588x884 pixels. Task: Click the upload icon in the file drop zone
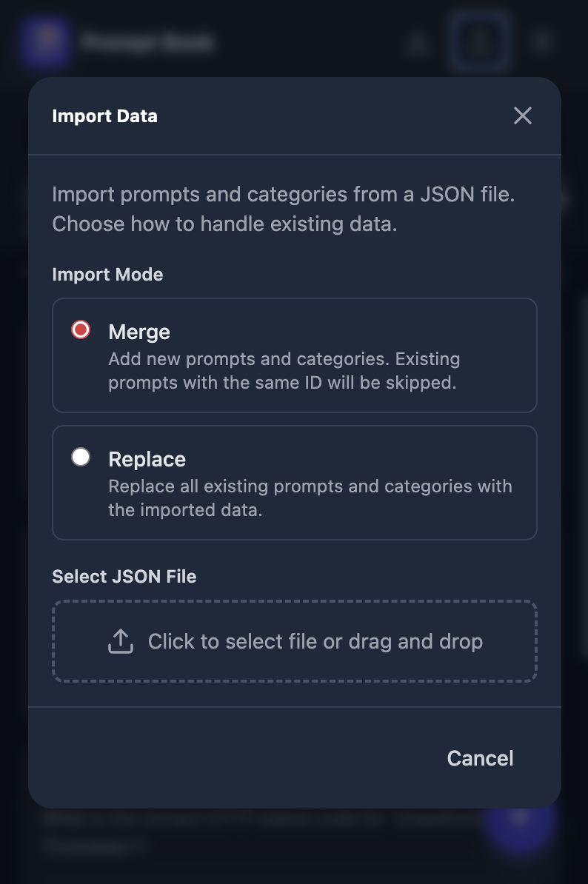[x=121, y=640]
